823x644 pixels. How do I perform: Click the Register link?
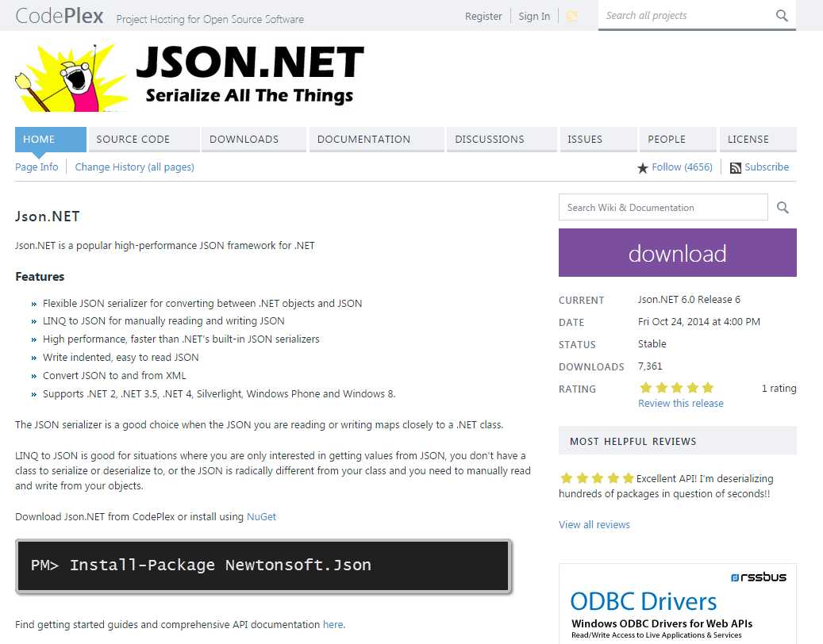click(483, 16)
